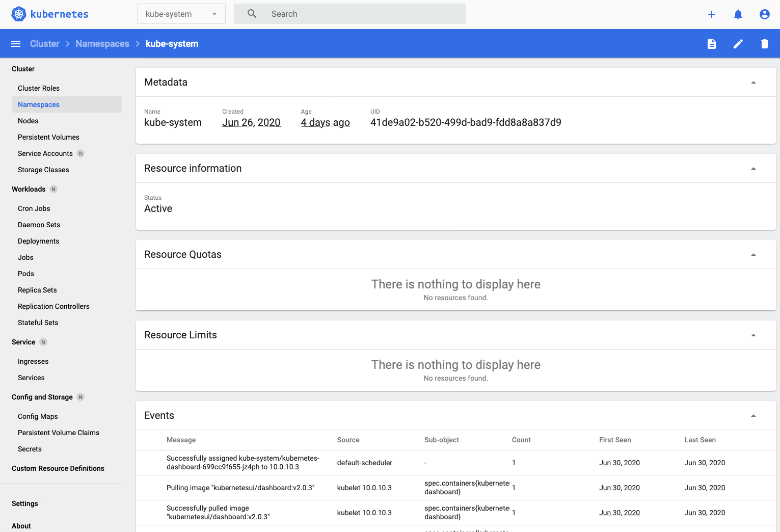Image resolution: width=780 pixels, height=532 pixels.
Task: Collapse the Metadata card
Action: [754, 83]
